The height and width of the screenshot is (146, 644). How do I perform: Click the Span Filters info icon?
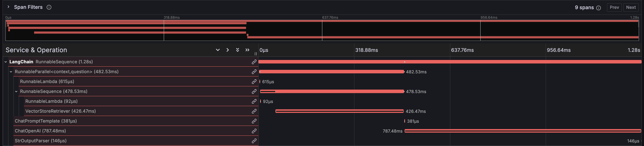[49, 7]
